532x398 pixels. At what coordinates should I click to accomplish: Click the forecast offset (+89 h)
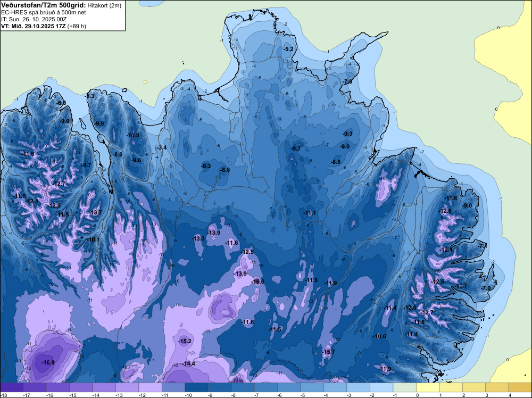pos(77,26)
